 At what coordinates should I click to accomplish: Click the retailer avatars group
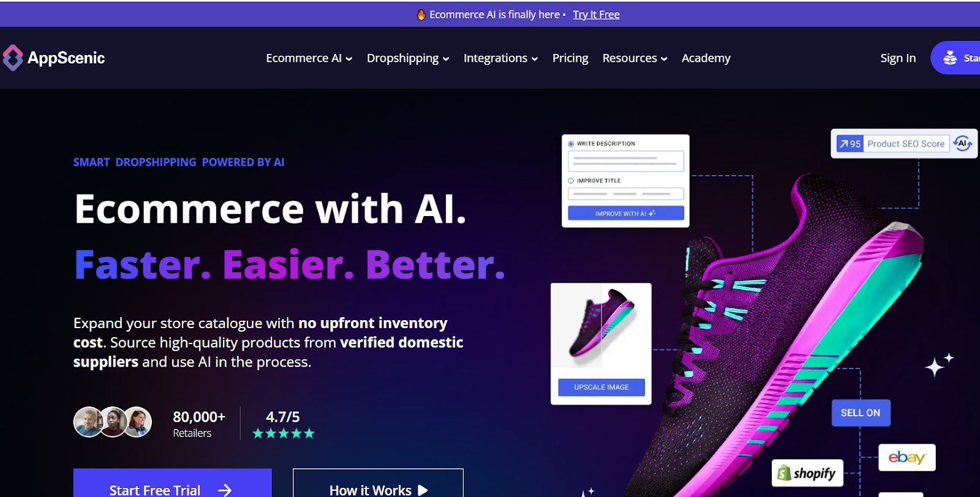click(113, 422)
